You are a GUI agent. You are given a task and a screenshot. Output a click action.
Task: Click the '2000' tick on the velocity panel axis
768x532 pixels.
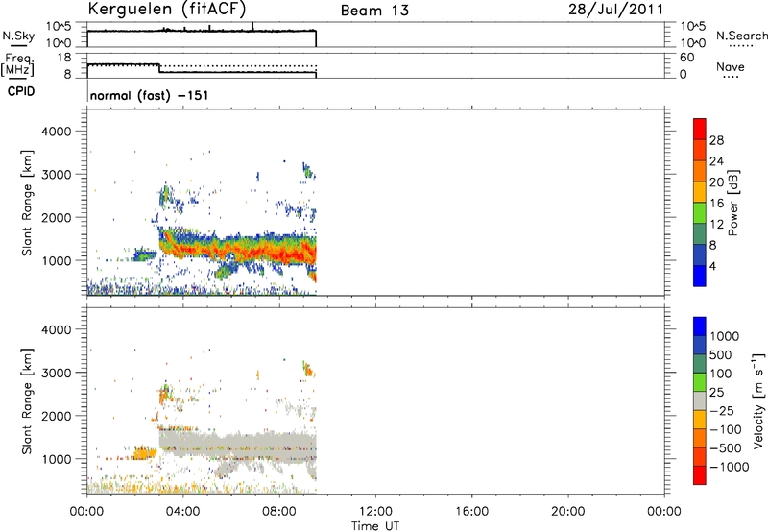click(x=57, y=416)
